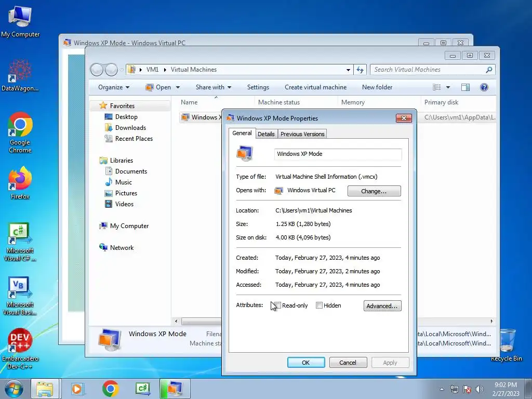Viewport: 532px width, 399px height.
Task: Open Google Chrome desktop shortcut
Action: [20, 132]
